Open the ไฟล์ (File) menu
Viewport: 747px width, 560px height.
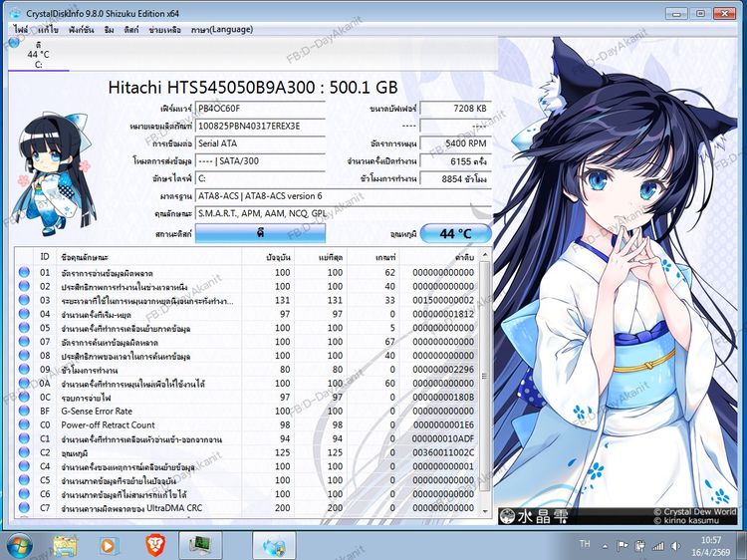[21, 30]
